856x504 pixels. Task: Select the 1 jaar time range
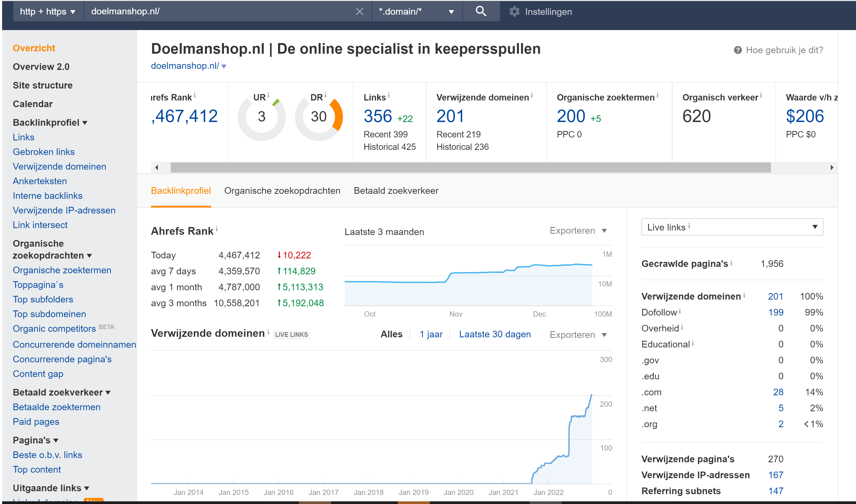(x=431, y=334)
